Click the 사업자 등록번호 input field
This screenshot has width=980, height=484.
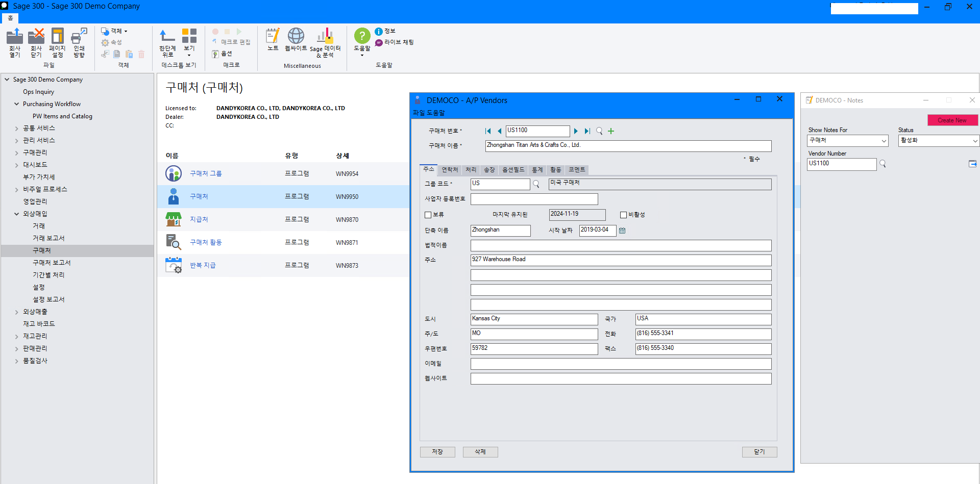point(534,199)
